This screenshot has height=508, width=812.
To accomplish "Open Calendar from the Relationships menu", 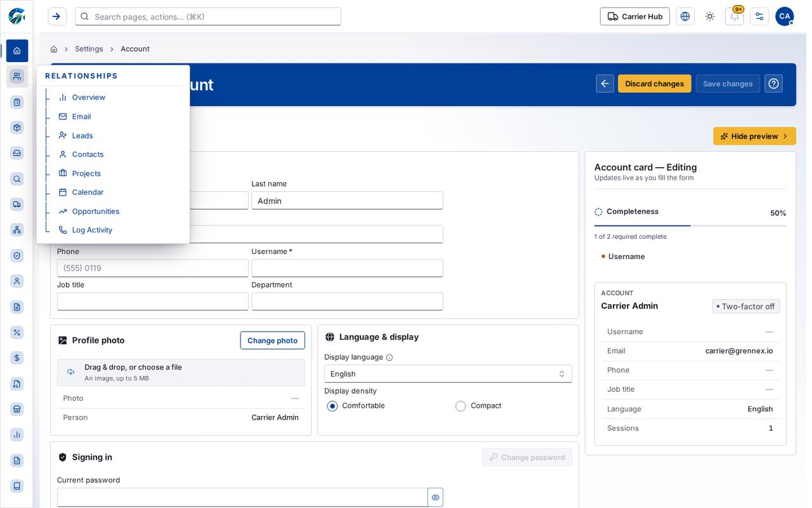I will tap(88, 192).
